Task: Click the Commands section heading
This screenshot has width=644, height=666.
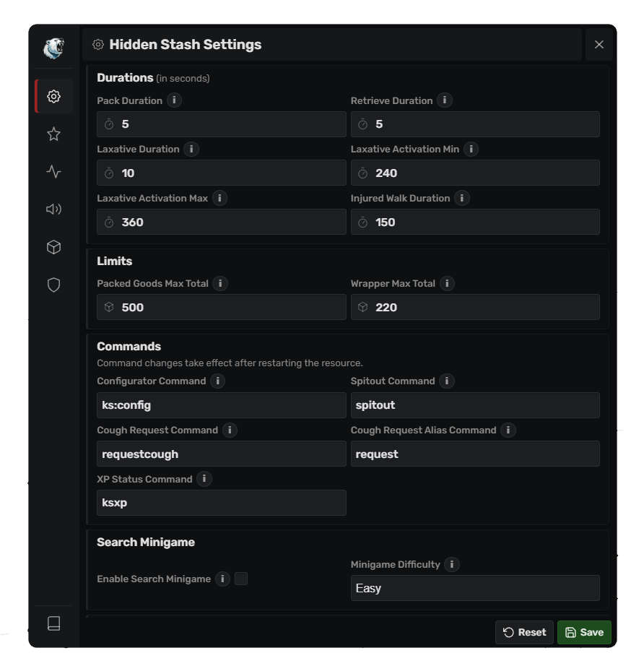Action: pyautogui.click(x=129, y=347)
